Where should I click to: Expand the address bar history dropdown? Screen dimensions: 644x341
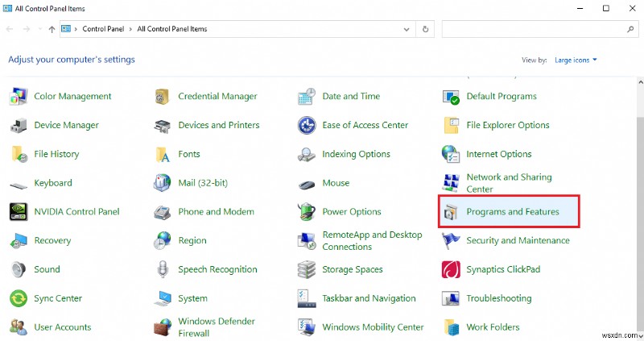(407, 29)
